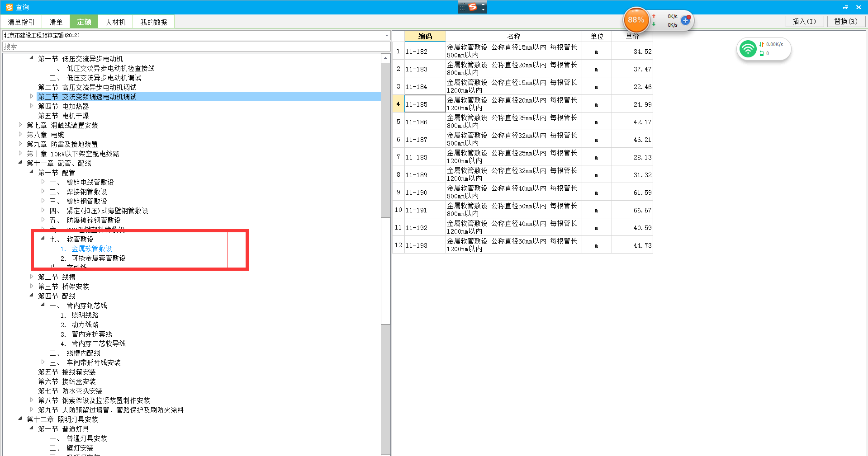Expand 第二节 线槽 node
The height and width of the screenshot is (456, 868).
click(x=31, y=276)
